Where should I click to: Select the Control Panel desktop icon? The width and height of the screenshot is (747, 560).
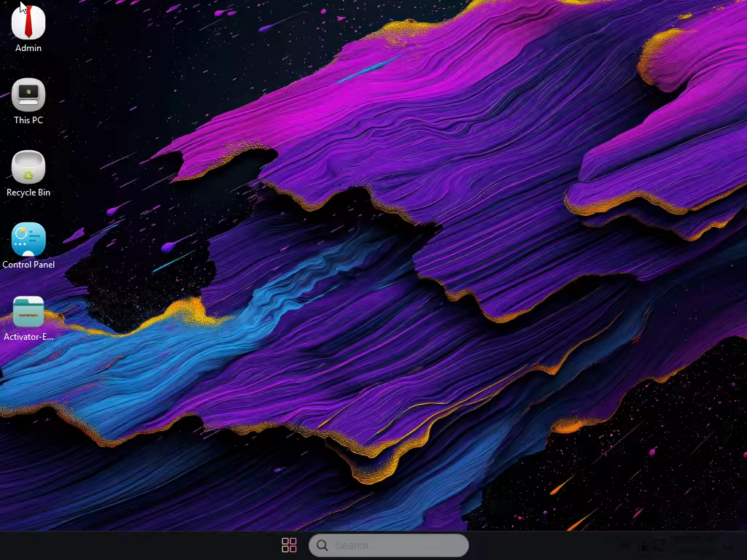coord(28,239)
